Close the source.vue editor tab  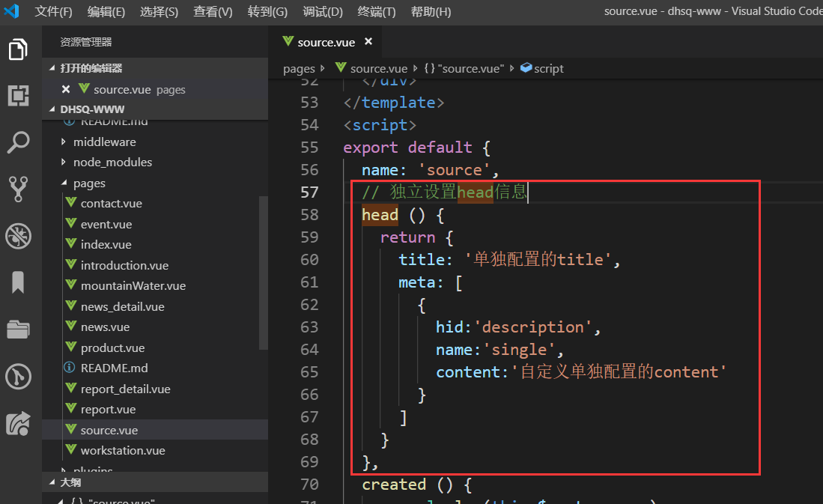[x=368, y=41]
